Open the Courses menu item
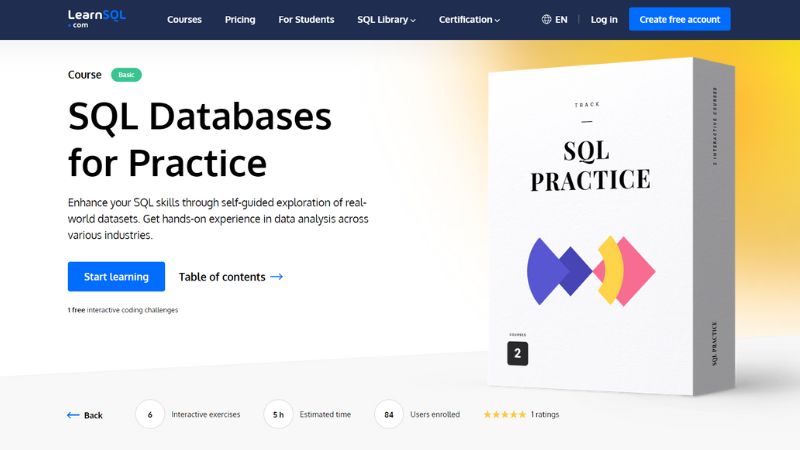 click(184, 19)
